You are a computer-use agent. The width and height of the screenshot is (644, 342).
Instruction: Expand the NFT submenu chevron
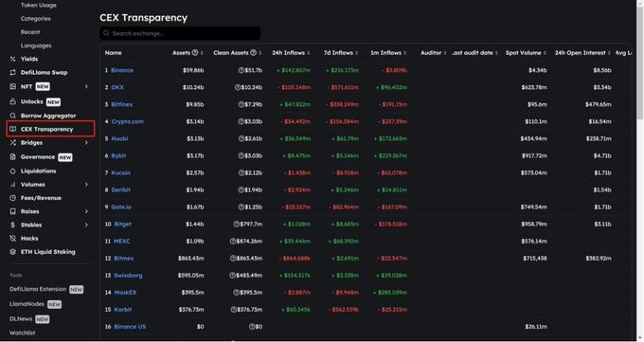click(x=86, y=86)
